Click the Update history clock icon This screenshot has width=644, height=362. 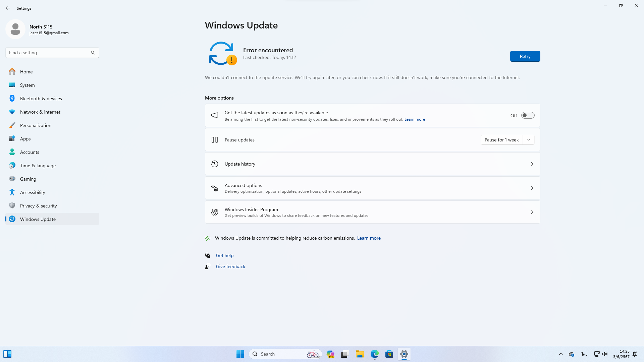click(x=215, y=164)
